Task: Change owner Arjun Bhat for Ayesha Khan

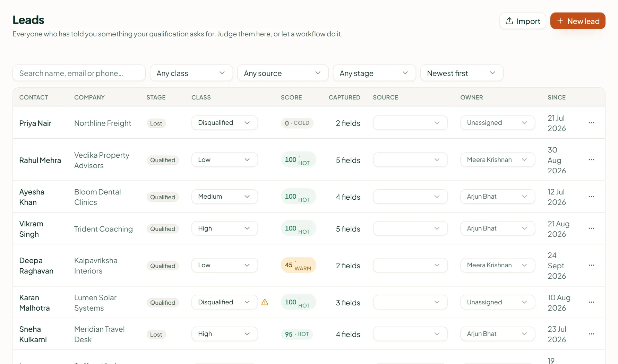Action: click(498, 197)
